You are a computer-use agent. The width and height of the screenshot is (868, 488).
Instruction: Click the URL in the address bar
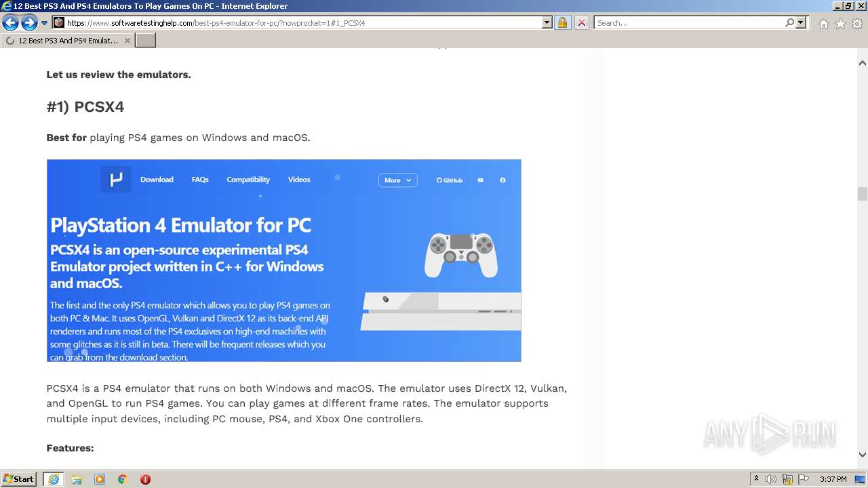[x=216, y=23]
